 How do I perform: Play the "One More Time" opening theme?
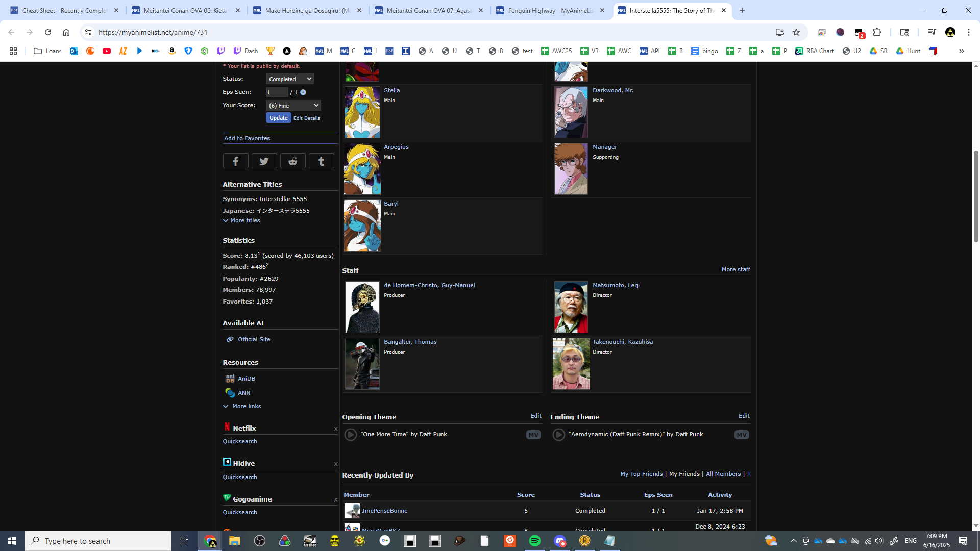click(x=351, y=435)
